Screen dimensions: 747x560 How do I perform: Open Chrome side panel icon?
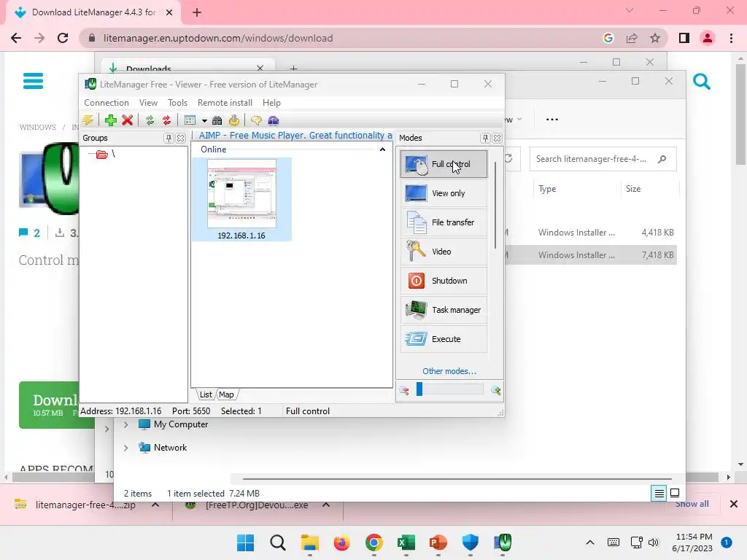point(684,38)
